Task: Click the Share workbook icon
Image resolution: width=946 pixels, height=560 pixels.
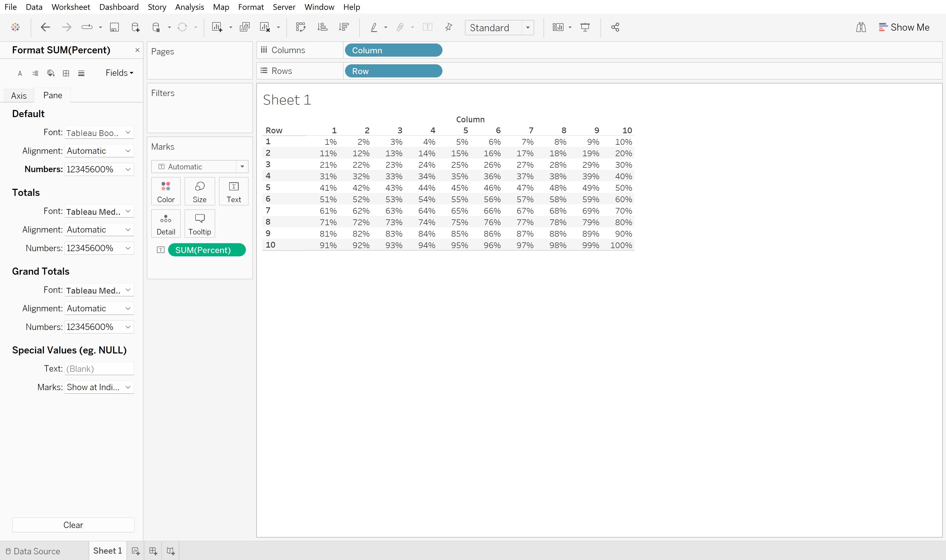Action: click(615, 27)
